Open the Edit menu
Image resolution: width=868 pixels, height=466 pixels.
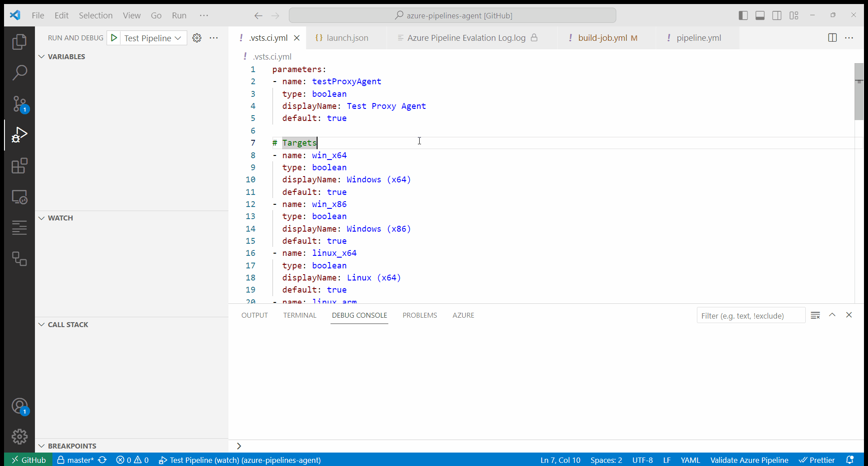tap(61, 16)
